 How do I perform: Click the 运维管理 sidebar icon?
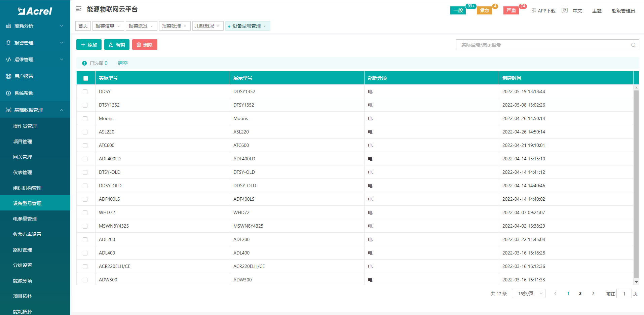click(x=8, y=60)
